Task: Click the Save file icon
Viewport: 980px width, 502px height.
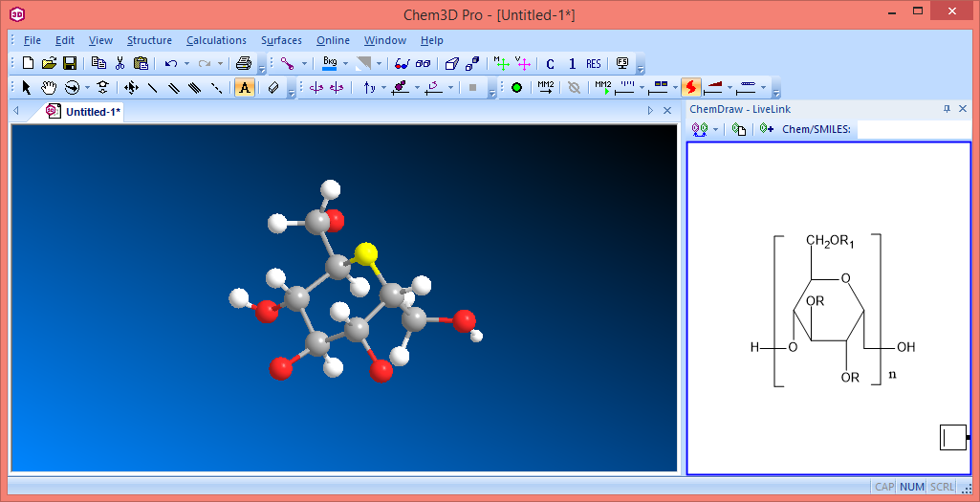Action: (x=70, y=63)
